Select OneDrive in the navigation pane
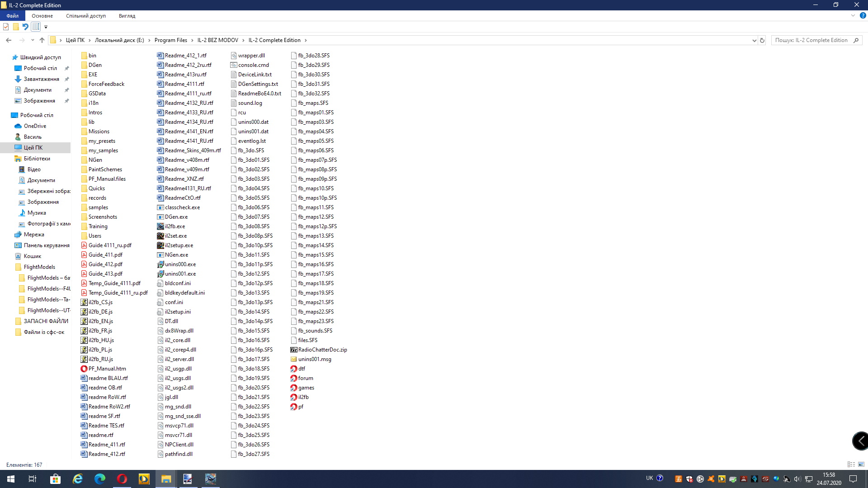Viewport: 868px width, 488px height. click(35, 126)
